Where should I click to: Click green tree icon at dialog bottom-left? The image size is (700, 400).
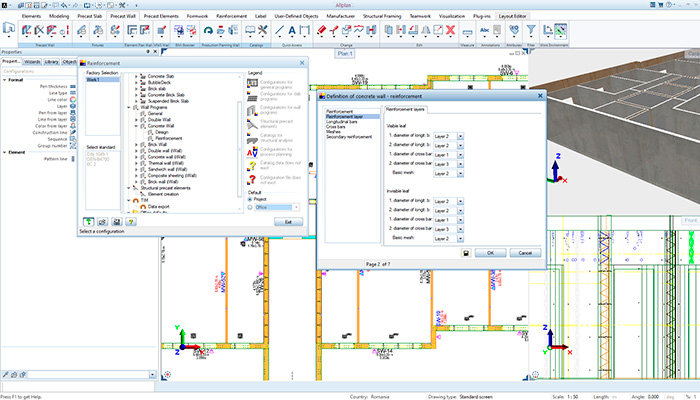click(x=89, y=222)
